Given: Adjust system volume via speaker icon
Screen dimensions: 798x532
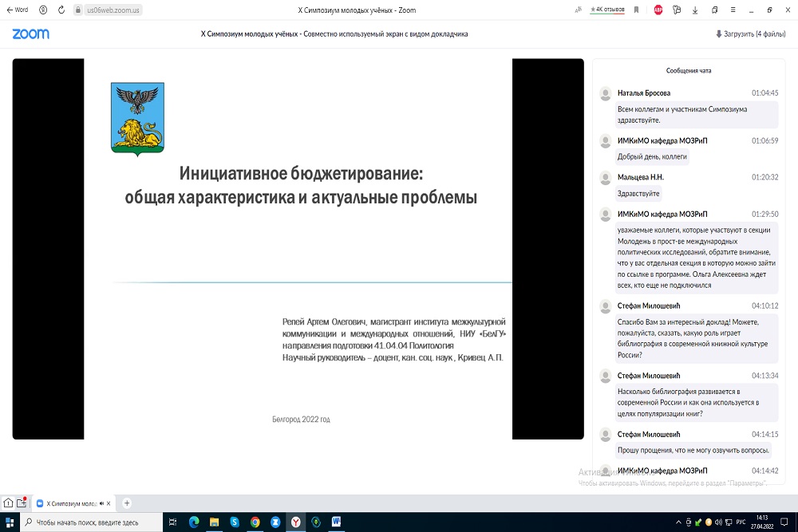Looking at the screenshot, I should click(x=719, y=522).
